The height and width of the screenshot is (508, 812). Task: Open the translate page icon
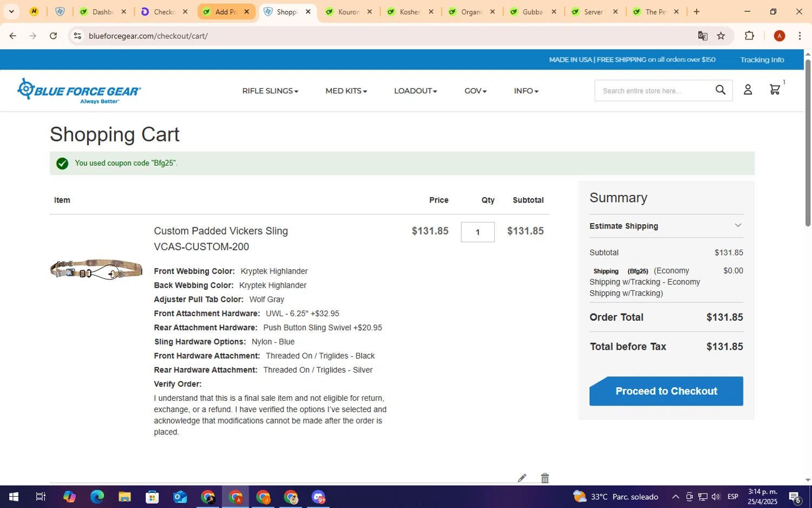click(x=703, y=36)
